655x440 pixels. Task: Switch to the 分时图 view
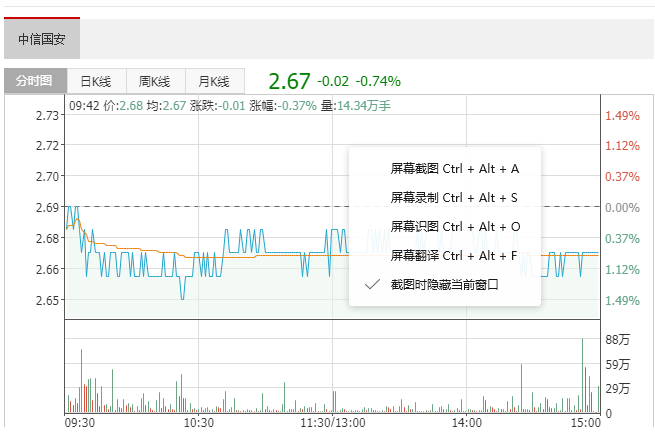point(35,81)
